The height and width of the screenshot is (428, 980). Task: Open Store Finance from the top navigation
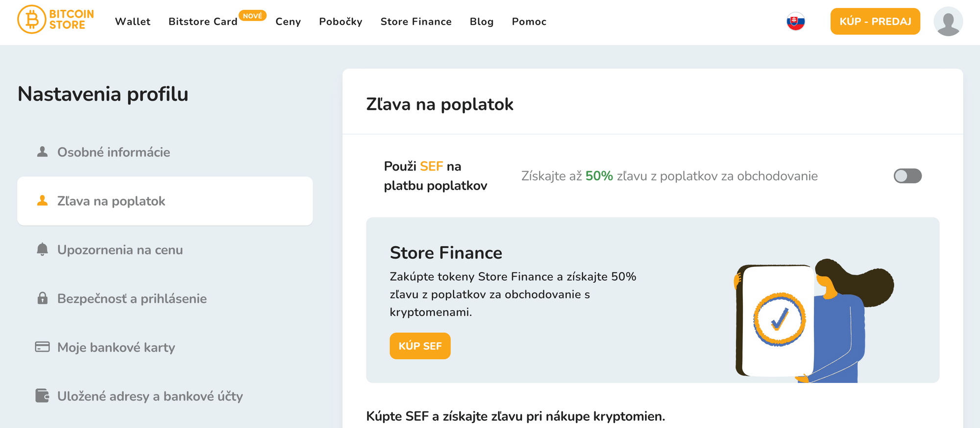416,22
